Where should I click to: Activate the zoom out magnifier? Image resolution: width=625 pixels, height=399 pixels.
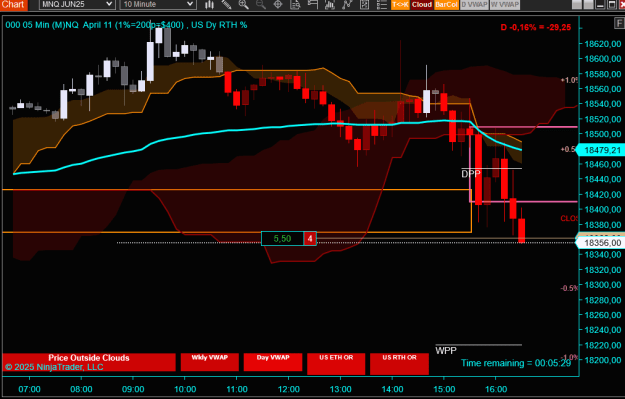tap(261, 5)
